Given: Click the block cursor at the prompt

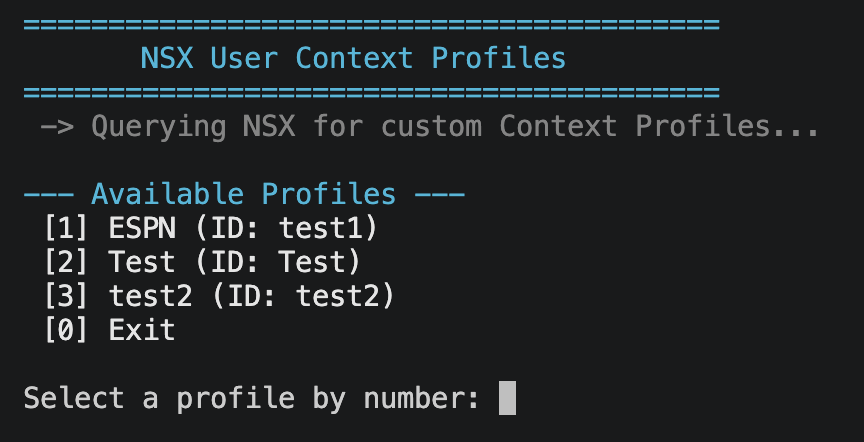Looking at the screenshot, I should (x=507, y=398).
